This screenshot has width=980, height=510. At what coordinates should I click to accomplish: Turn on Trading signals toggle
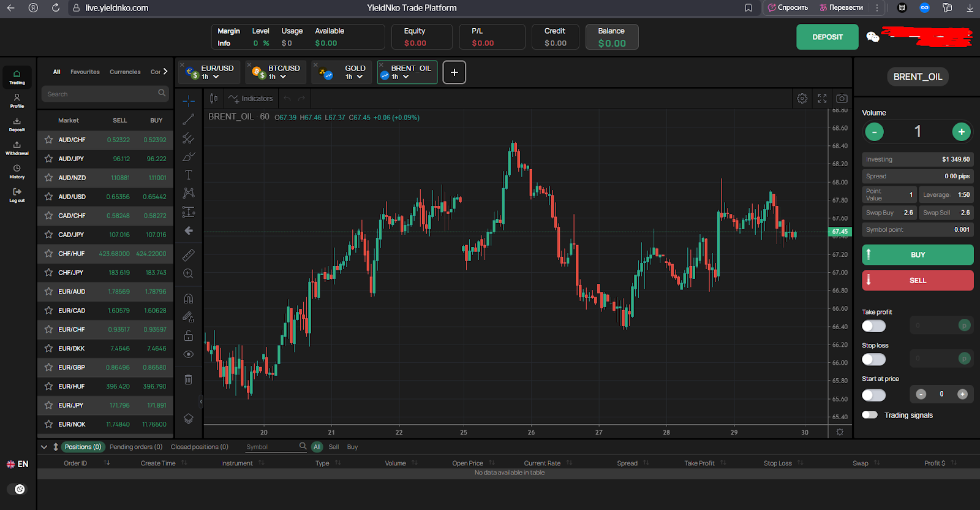coord(870,415)
